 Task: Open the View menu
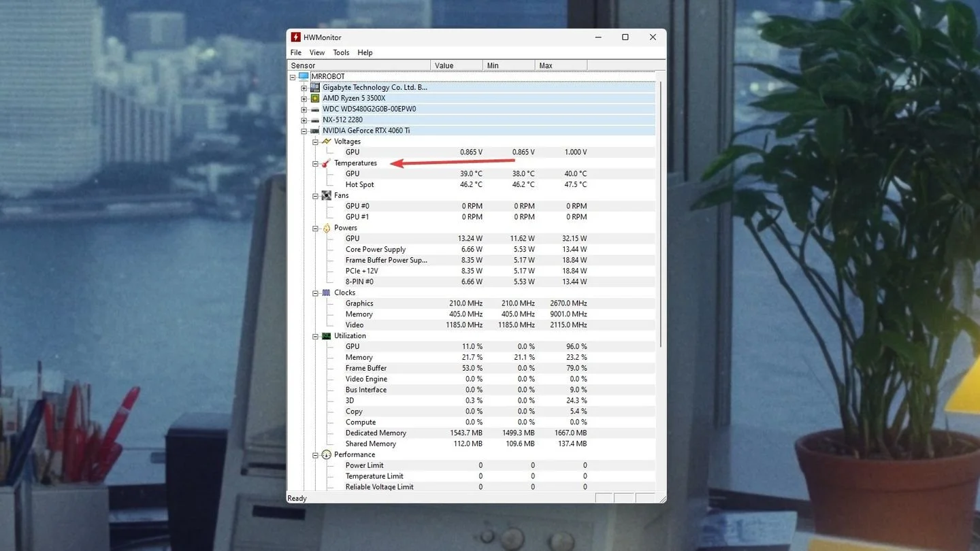click(x=316, y=52)
